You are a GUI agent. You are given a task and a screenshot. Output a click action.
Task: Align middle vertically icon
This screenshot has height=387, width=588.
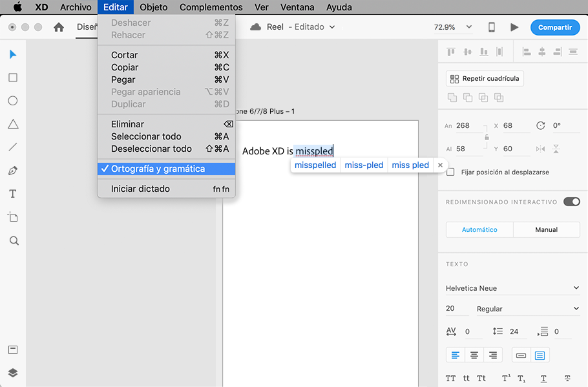coord(468,52)
